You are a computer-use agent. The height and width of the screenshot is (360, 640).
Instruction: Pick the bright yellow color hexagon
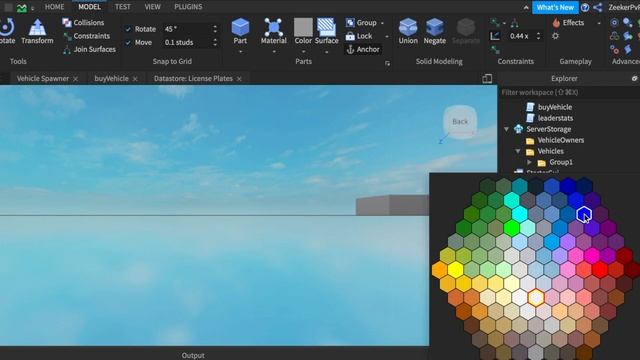(x=455, y=269)
